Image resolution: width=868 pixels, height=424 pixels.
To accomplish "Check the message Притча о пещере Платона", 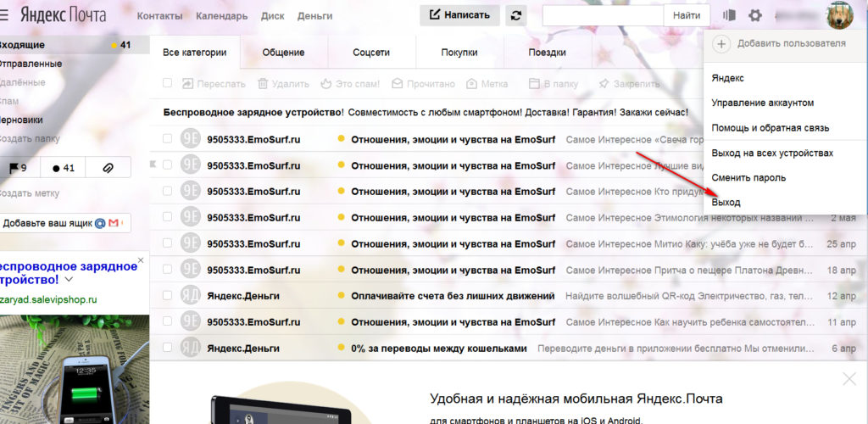I will (x=167, y=270).
